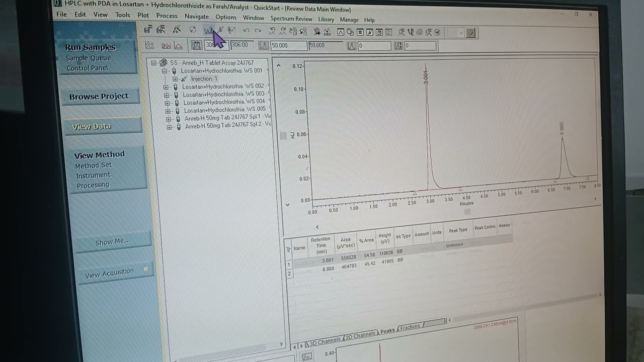Screen dimensions: 644x362
Task: Select the 3.001 retention time cell
Action: 327,260
